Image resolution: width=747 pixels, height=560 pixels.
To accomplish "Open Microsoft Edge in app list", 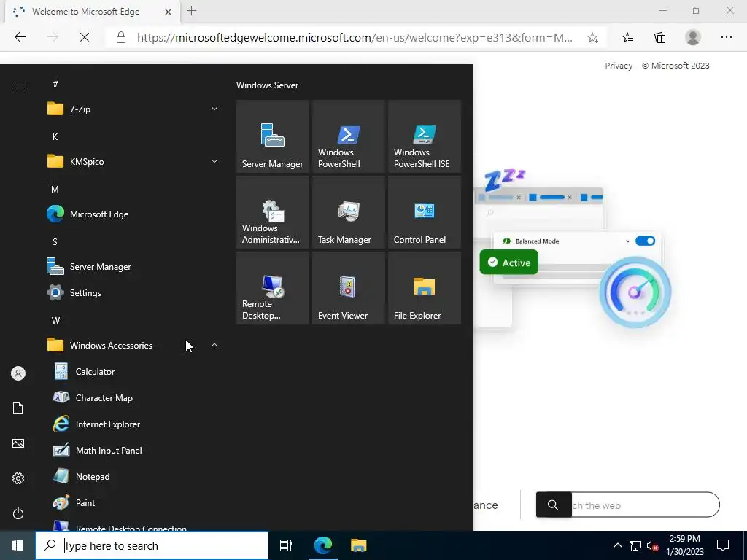I will click(x=133, y=214).
